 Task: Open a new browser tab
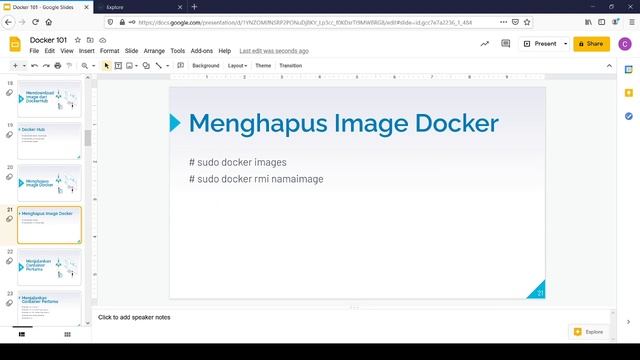(194, 7)
